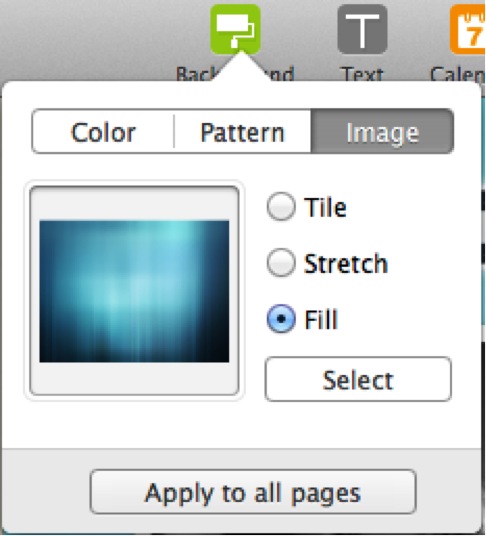Click the Background label under roller icon
The width and height of the screenshot is (486, 536).
[235, 74]
